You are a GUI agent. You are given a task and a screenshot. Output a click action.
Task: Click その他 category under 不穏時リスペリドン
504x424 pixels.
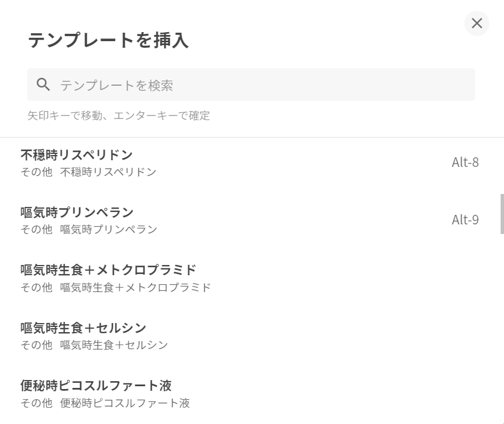click(x=36, y=172)
